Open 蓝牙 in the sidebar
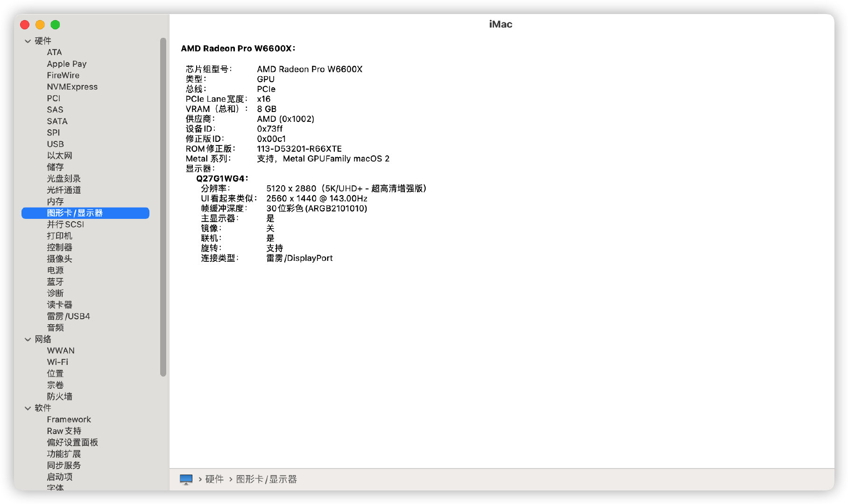The width and height of the screenshot is (848, 504). 55,282
